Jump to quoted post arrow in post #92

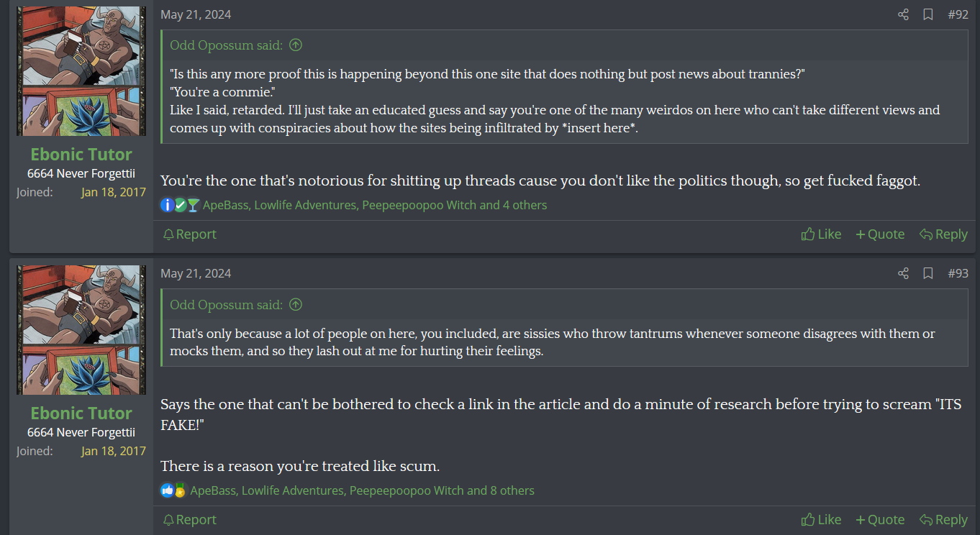296,45
